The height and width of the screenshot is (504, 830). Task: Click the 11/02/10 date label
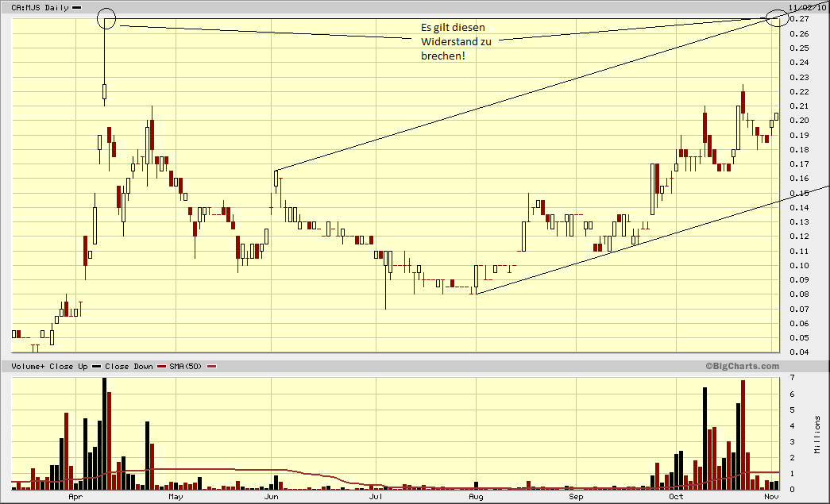[807, 7]
